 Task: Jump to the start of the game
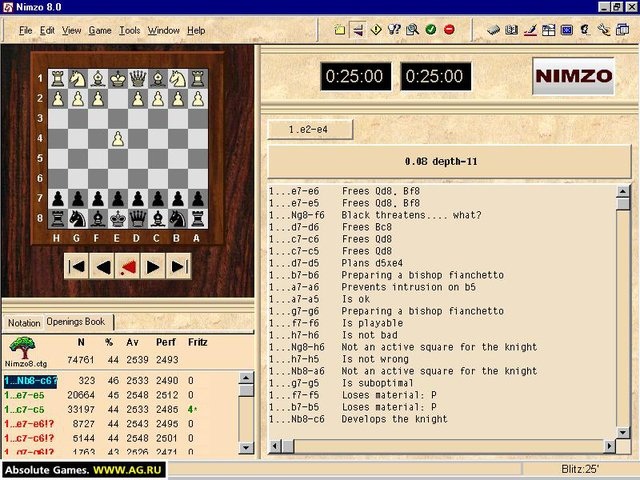(x=76, y=267)
